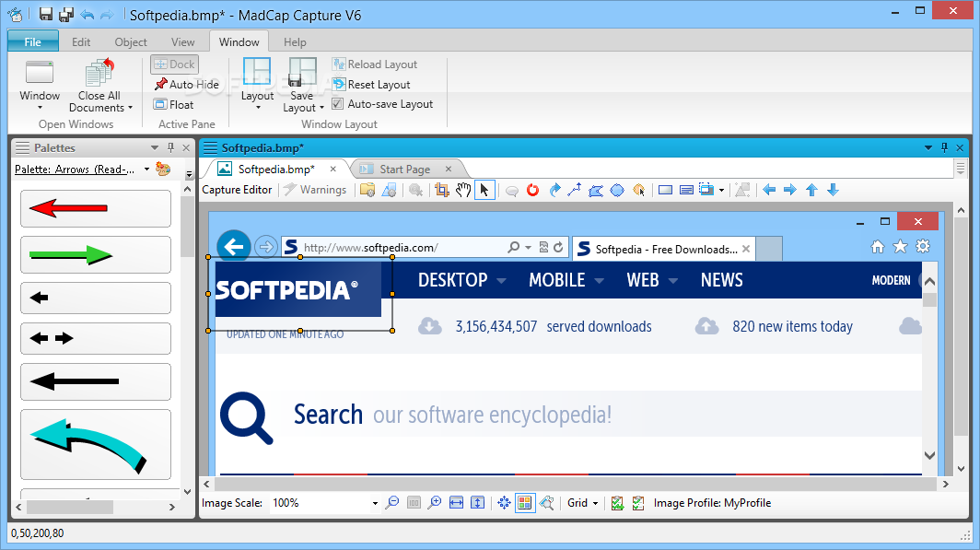Save using the floppy disk icon
This screenshot has height=550, width=980.
46,15
